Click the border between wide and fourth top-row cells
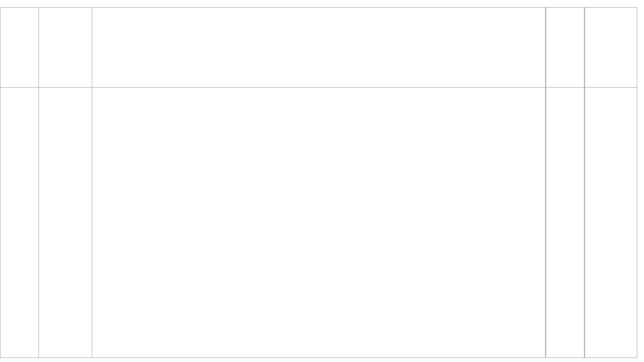The image size is (644, 362). 546,47
